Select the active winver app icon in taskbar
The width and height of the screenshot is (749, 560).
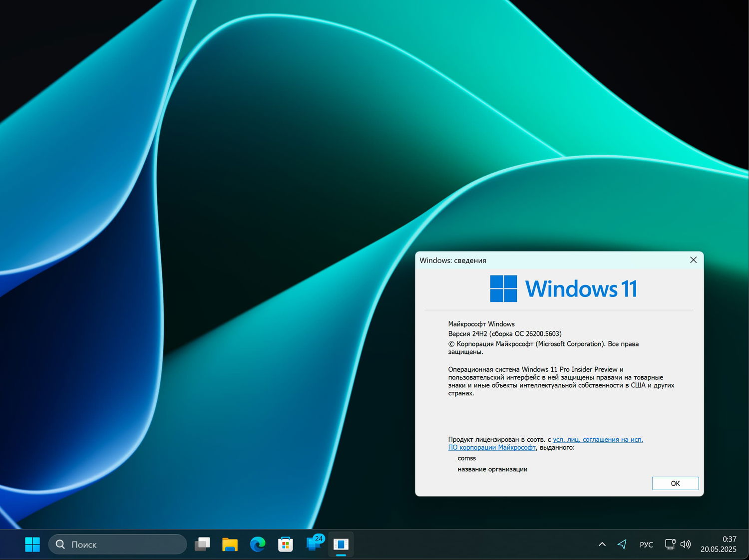[341, 544]
